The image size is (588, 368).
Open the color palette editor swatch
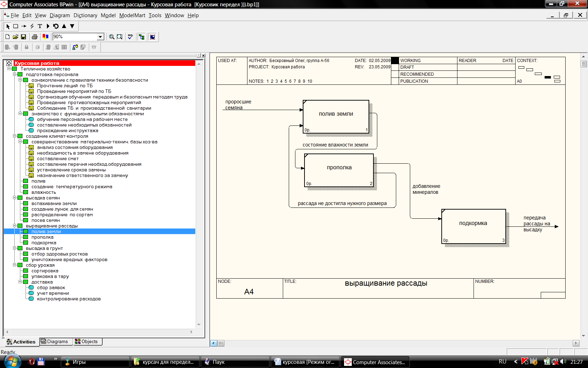(45, 36)
